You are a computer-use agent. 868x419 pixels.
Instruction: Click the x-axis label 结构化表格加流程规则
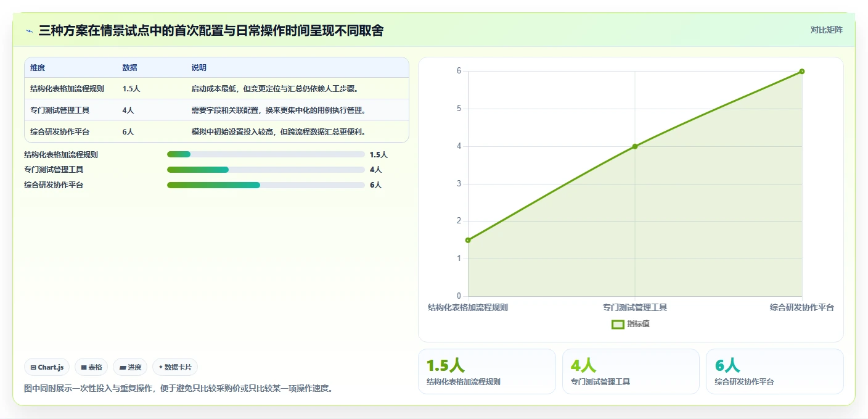pos(468,307)
